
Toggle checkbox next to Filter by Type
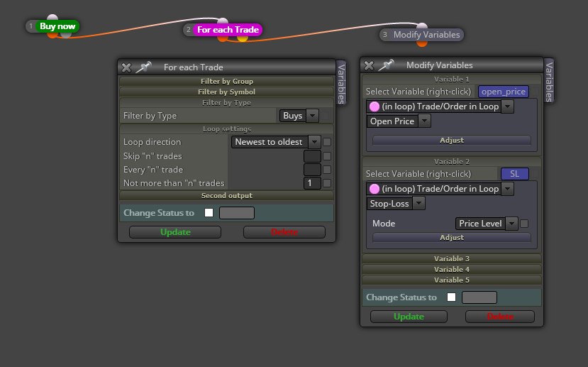point(325,116)
